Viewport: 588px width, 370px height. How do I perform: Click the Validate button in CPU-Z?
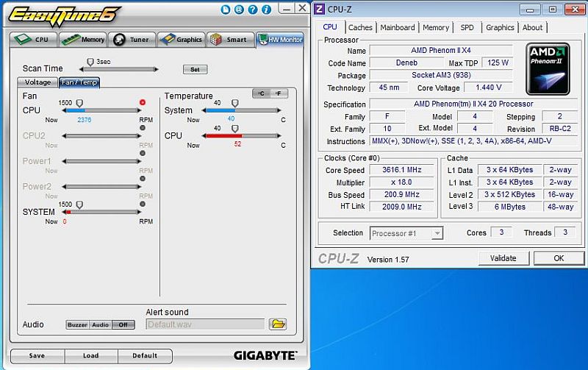tap(503, 258)
